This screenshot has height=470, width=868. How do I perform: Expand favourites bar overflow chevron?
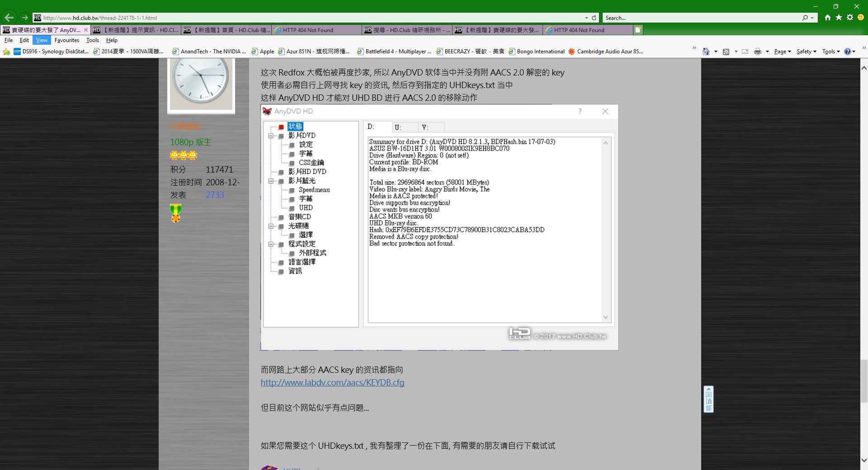[694, 47]
